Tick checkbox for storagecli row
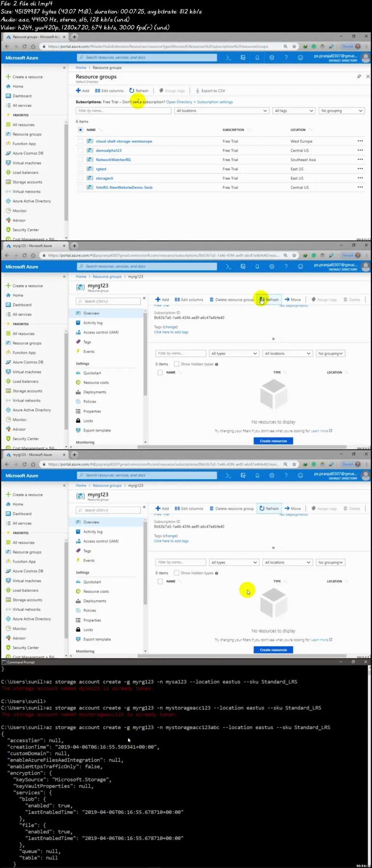This screenshot has height=868, width=372. 80,178
